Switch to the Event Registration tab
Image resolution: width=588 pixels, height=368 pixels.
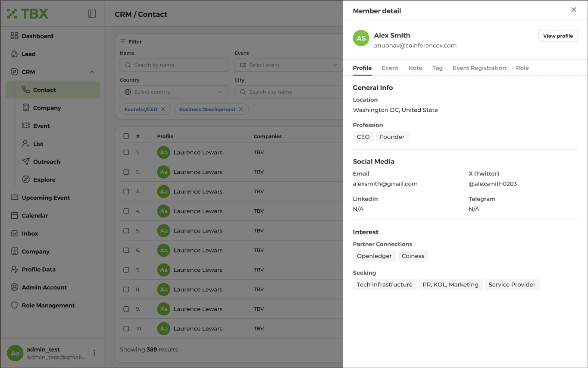479,68
